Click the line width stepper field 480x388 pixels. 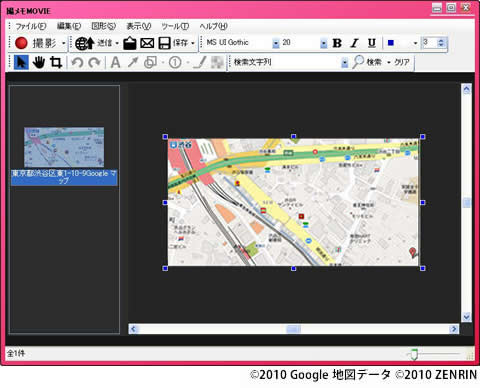click(x=433, y=43)
